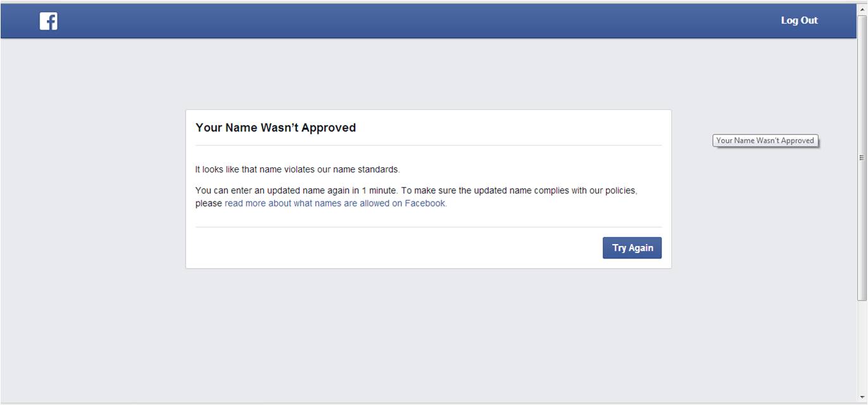868x405 pixels.
Task: Click the "Your Name Wasn't Approved" tooltip
Action: pyautogui.click(x=765, y=141)
